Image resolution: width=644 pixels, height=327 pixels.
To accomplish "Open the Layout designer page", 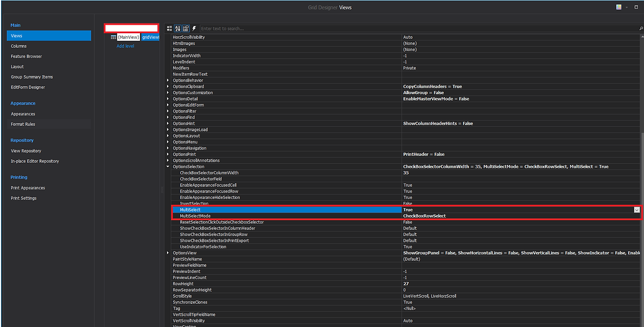I will 18,66.
